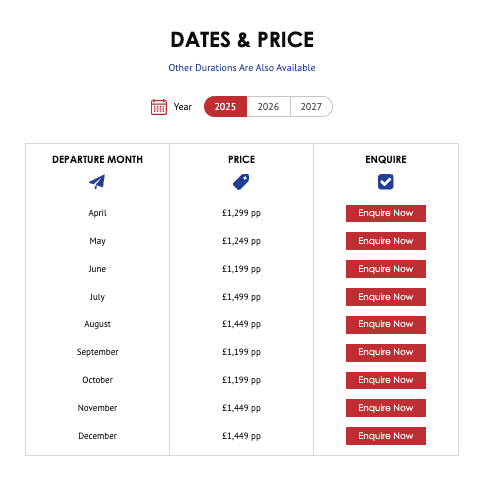The width and height of the screenshot is (480, 478).
Task: Switch to the 2026 year tab
Action: click(268, 107)
